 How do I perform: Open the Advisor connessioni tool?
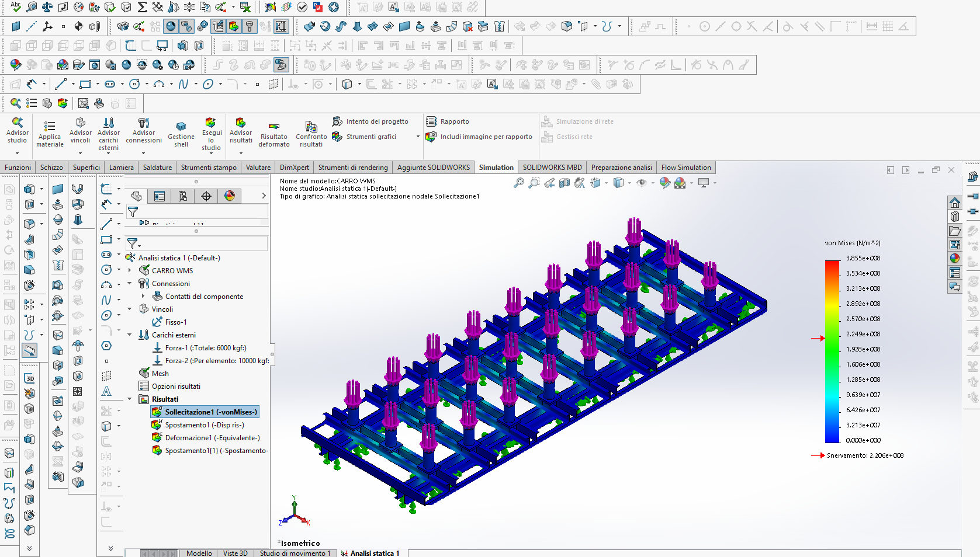coord(143,123)
